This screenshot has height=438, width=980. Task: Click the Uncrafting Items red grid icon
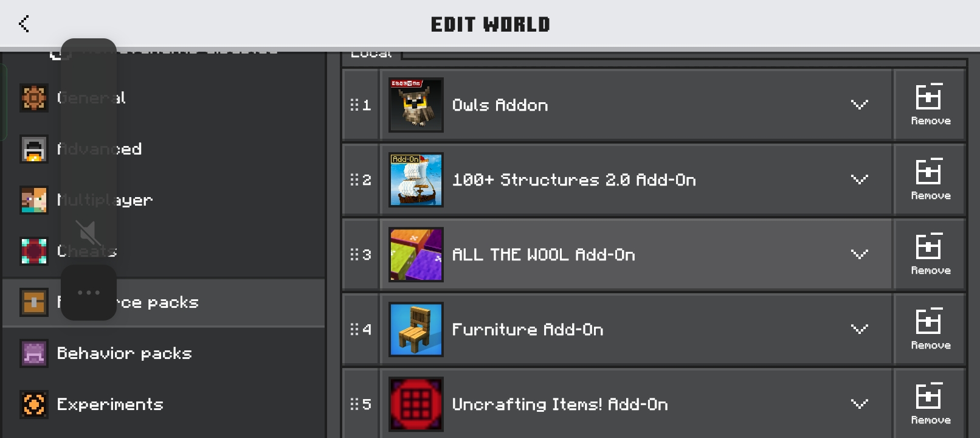point(416,404)
